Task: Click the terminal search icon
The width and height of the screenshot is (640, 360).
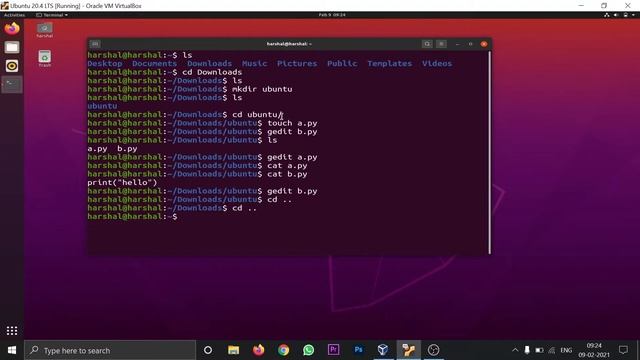Action: pos(427,44)
